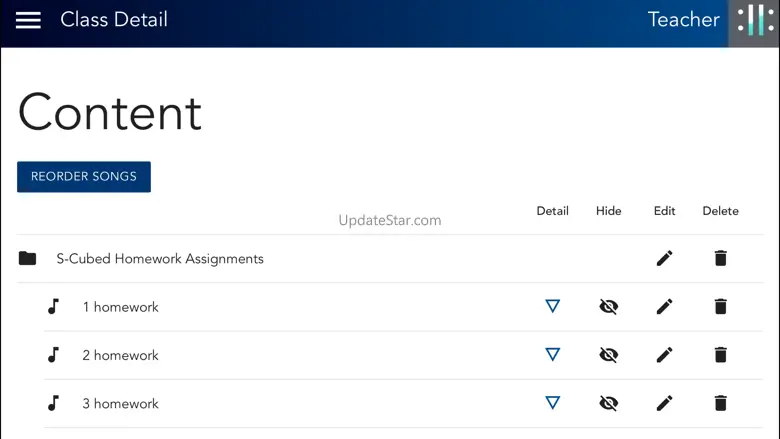This screenshot has width=780, height=439.
Task: Hide the 1 homework song
Action: (x=608, y=307)
